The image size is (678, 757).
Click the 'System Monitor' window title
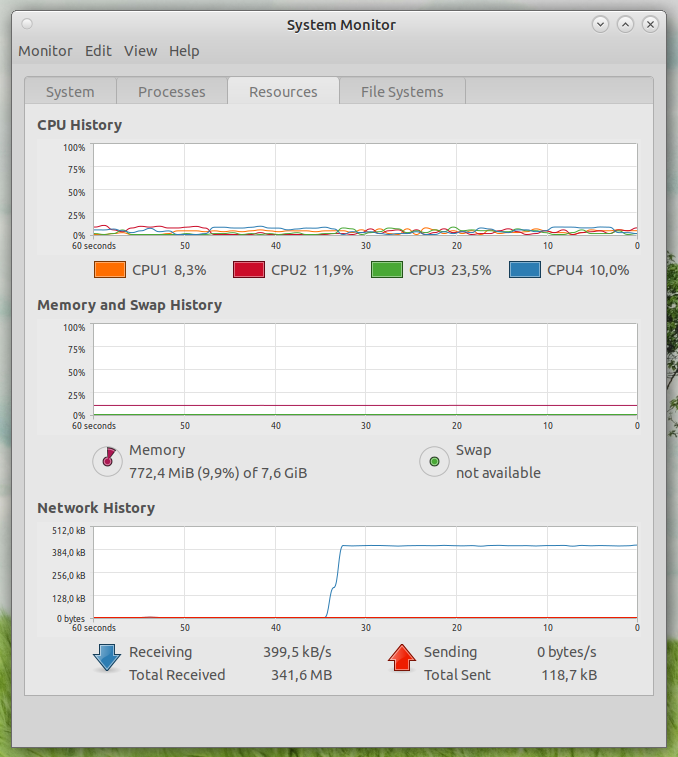[341, 25]
